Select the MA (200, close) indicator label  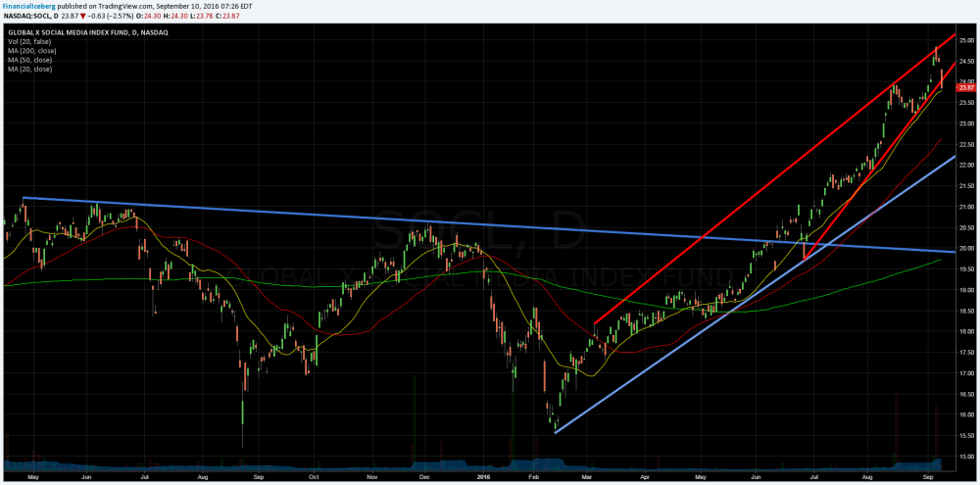point(32,51)
